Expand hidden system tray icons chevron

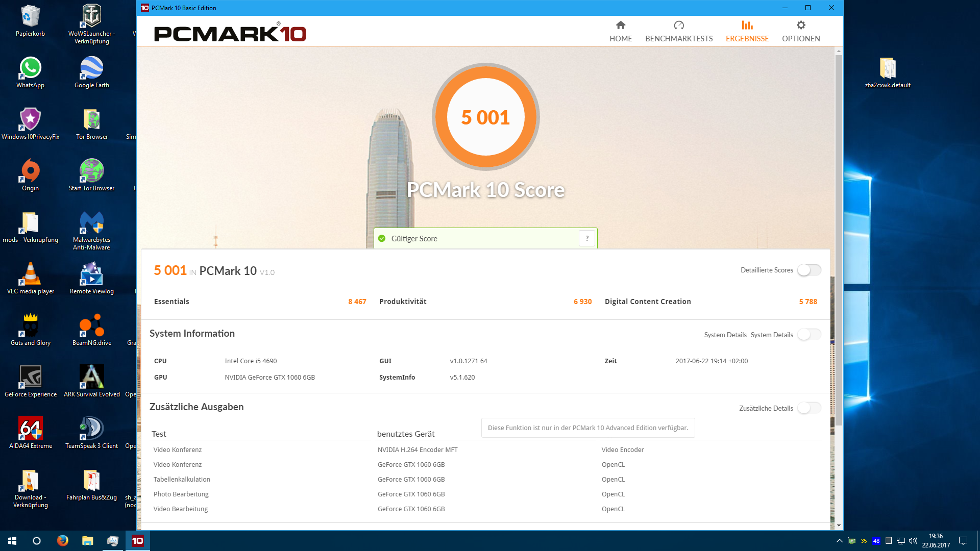(x=839, y=541)
